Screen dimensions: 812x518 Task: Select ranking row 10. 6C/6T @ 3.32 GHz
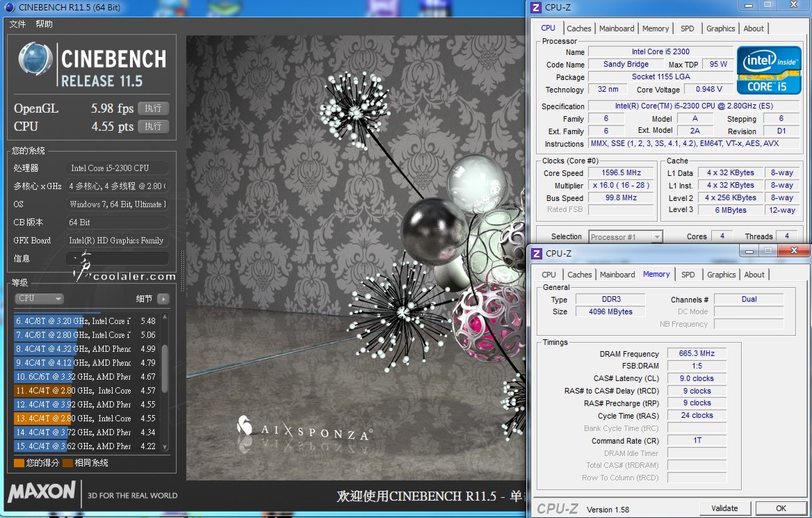click(x=86, y=377)
